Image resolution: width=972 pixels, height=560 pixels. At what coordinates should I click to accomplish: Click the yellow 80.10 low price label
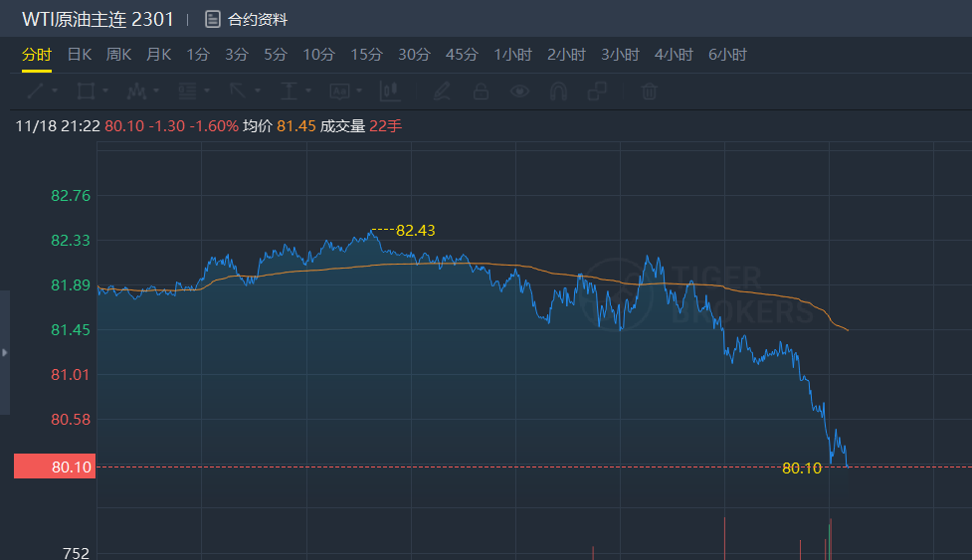pyautogui.click(x=802, y=468)
